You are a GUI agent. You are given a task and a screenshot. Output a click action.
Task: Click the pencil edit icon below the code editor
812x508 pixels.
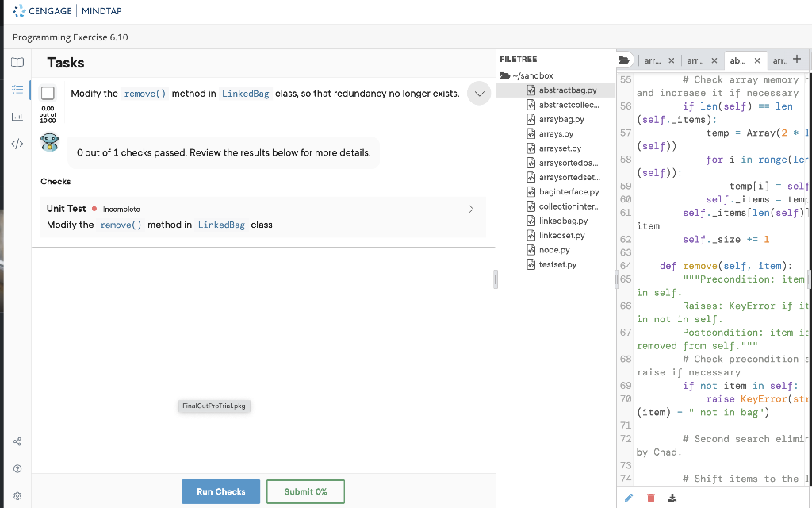(x=629, y=497)
